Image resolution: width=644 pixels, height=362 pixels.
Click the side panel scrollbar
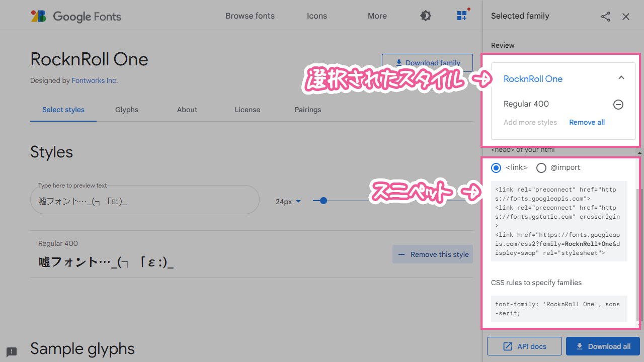tap(640, 254)
